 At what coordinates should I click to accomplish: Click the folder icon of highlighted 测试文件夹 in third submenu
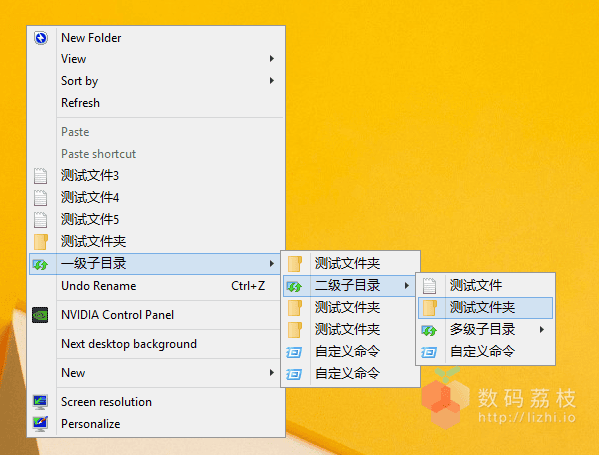click(x=430, y=308)
